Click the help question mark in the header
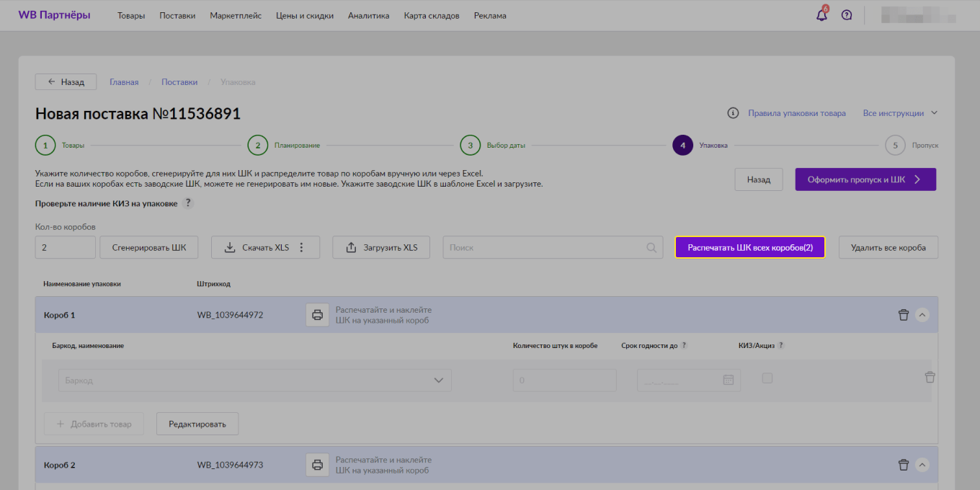 (x=846, y=14)
